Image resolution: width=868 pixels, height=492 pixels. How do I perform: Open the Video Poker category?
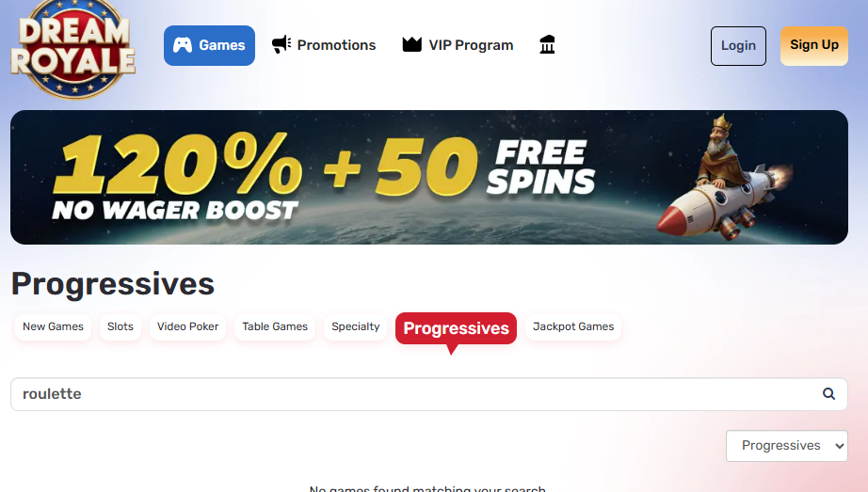[x=187, y=326]
